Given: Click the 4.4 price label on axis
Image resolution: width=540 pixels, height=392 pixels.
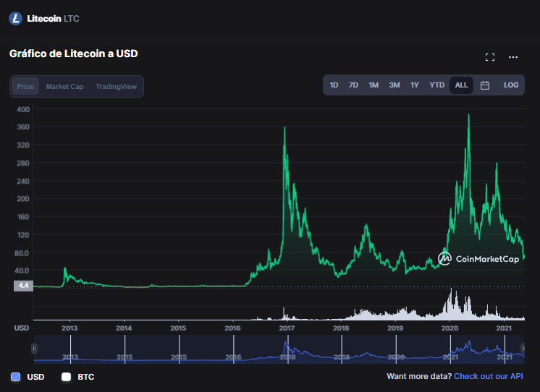Looking at the screenshot, I should 23,286.
